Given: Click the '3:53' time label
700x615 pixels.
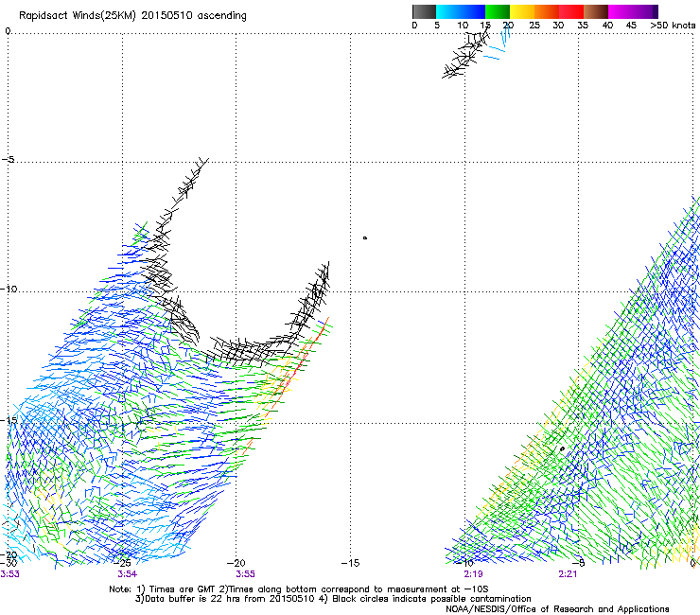Looking at the screenshot, I should [9, 574].
